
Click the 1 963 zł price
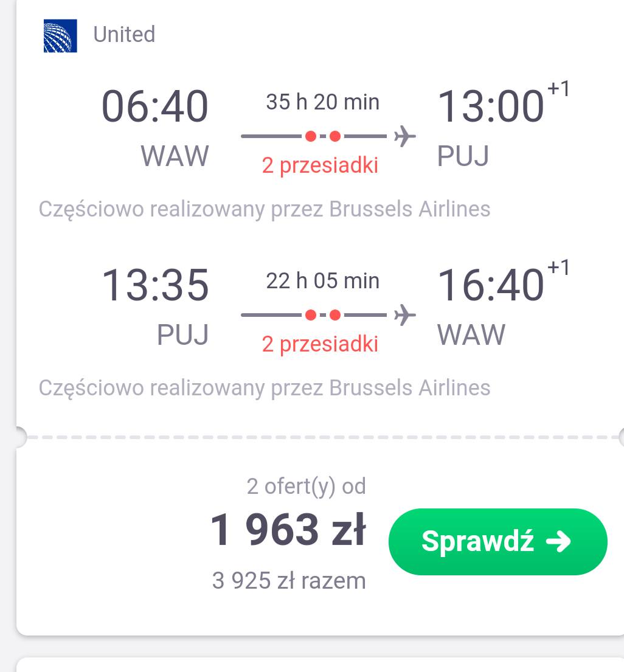288,530
